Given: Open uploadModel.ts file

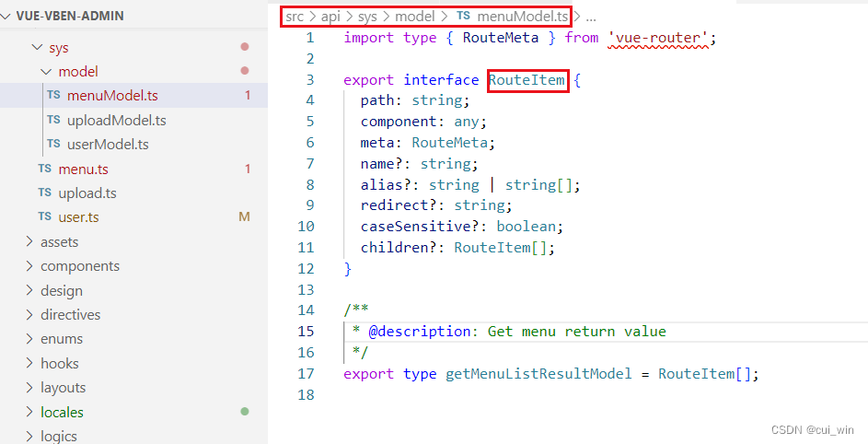Looking at the screenshot, I should (x=116, y=120).
